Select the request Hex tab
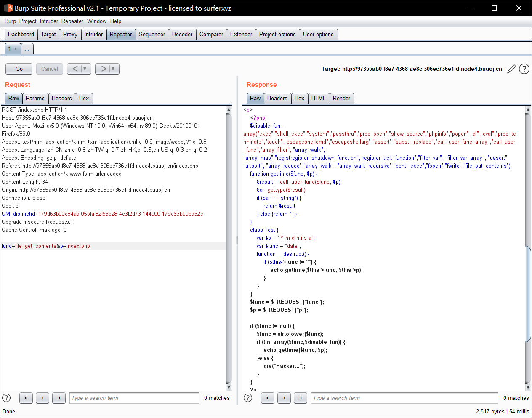This screenshot has height=418, width=532. click(84, 98)
